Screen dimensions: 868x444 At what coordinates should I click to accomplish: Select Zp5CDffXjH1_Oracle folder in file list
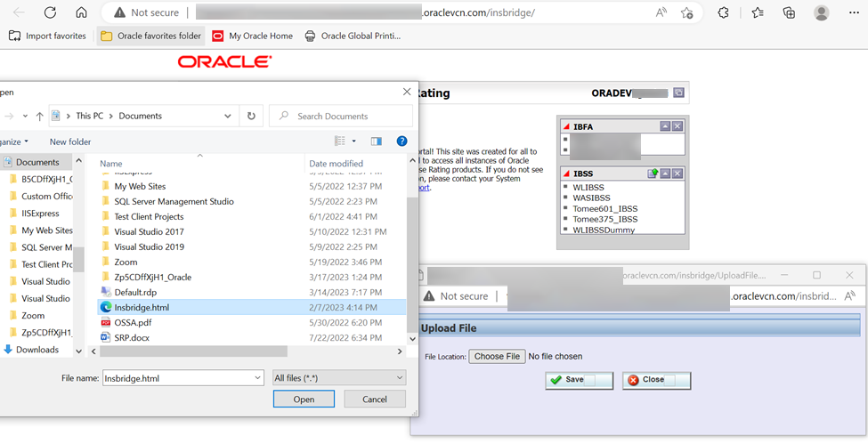click(x=252, y=278)
